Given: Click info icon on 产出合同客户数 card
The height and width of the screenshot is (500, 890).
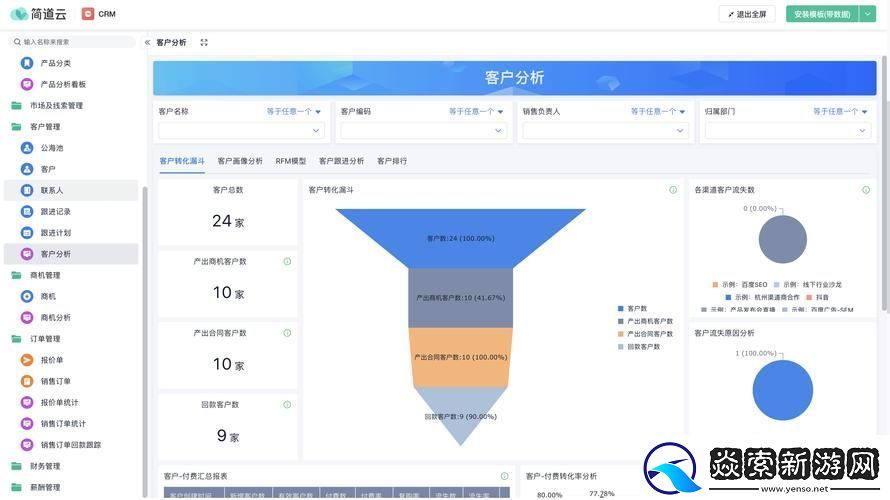Looking at the screenshot, I should pos(287,333).
